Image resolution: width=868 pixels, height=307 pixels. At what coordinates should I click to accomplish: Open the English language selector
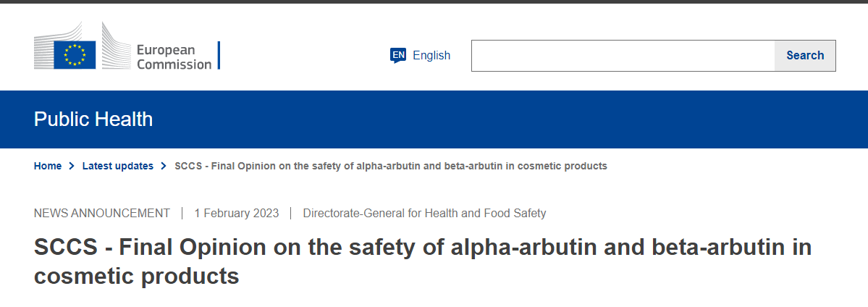(431, 55)
